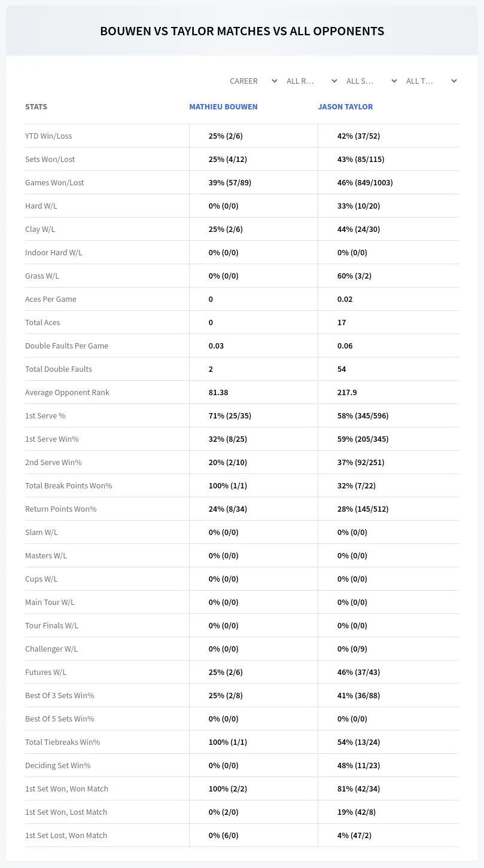Click Taylor's Games Won/Lost value 46% (849/1003)
The image size is (484, 868).
(365, 182)
